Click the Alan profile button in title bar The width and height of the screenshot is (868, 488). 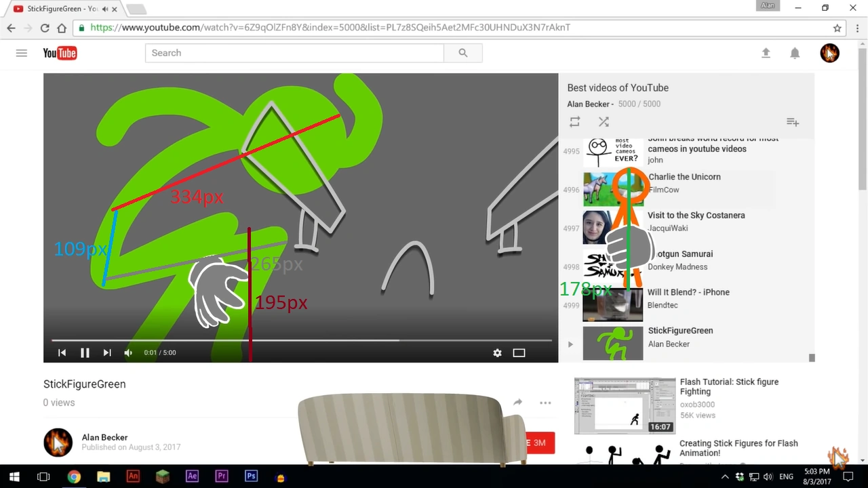[x=768, y=6]
